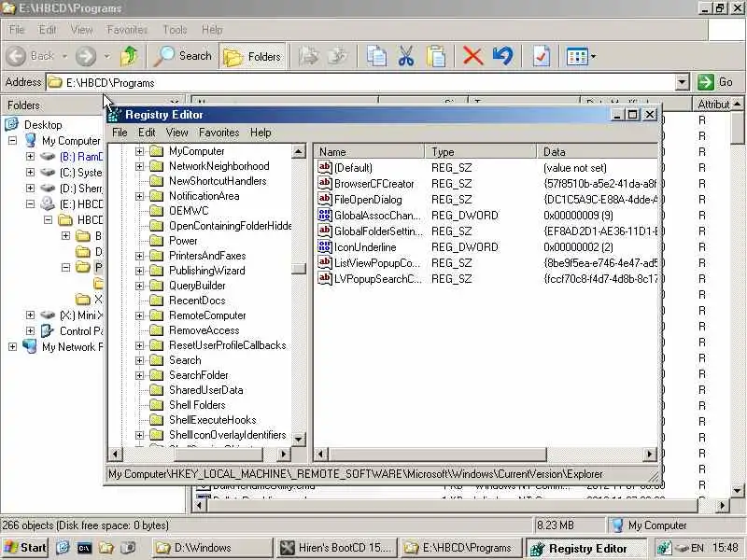
Task: Select the RecentDocs registry key
Action: point(197,301)
